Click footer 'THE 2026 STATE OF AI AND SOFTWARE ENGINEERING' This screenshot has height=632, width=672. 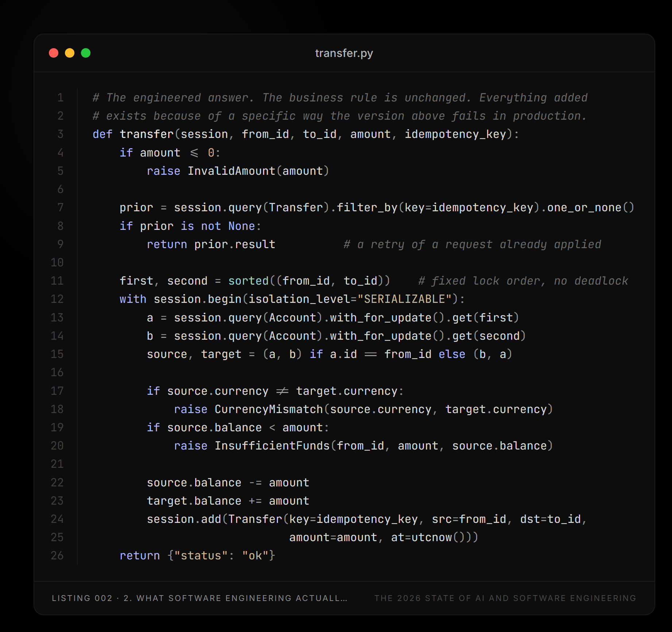(x=505, y=598)
